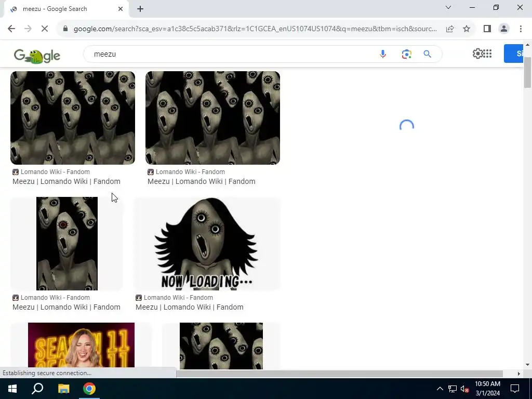
Task: Open the bottom row Meezu crowd image
Action: [x=221, y=345]
